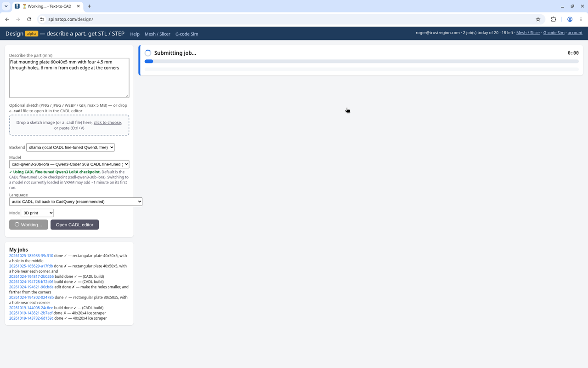Open the Chrome three-dot menu

(581, 19)
